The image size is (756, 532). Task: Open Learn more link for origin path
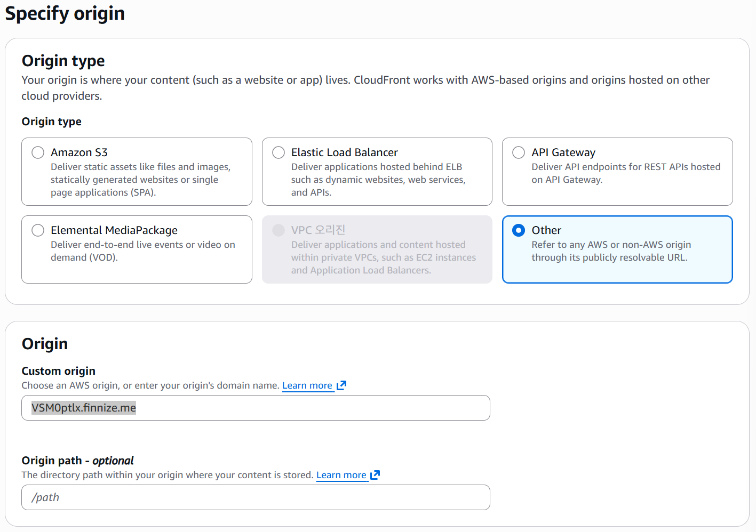click(341, 475)
